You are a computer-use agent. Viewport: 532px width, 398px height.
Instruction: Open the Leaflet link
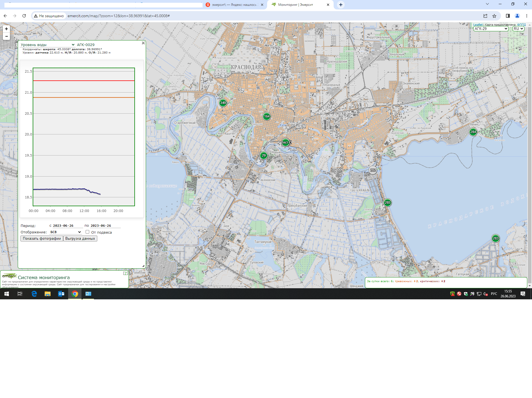478,25
